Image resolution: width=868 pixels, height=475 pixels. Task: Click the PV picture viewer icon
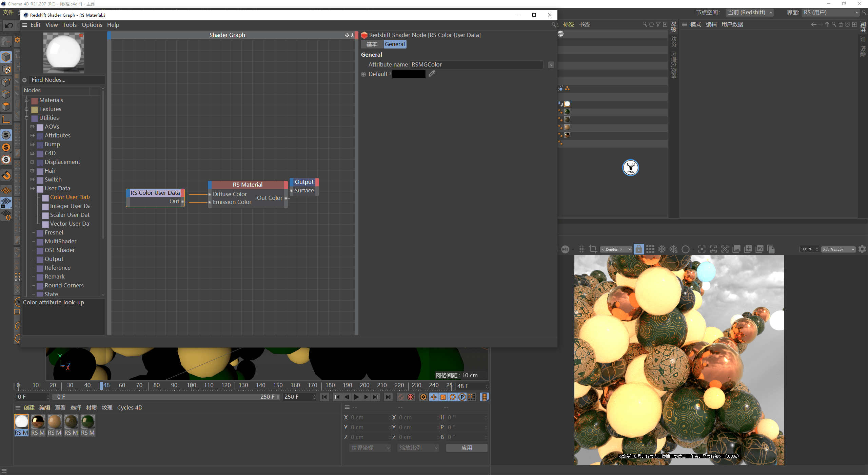(759, 249)
